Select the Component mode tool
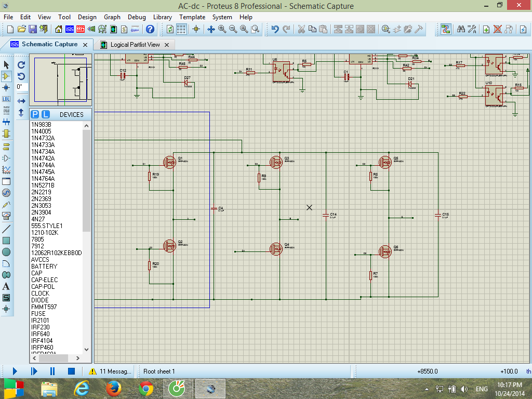This screenshot has width=532, height=399. pyautogui.click(x=6, y=76)
